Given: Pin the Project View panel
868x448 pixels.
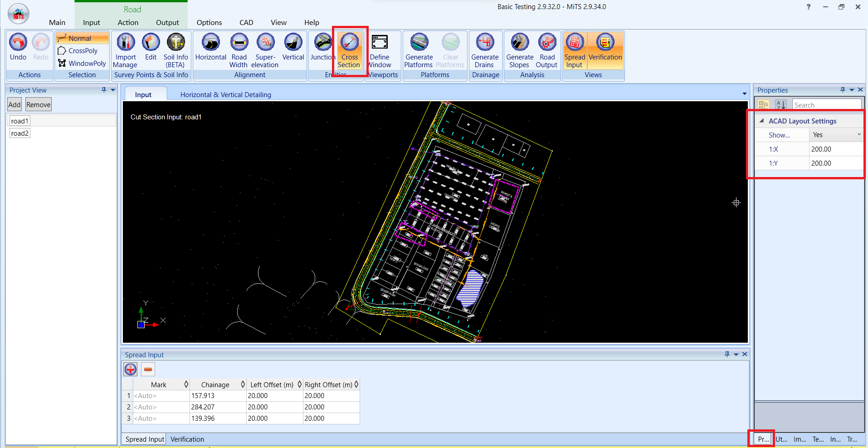Looking at the screenshot, I should (104, 90).
